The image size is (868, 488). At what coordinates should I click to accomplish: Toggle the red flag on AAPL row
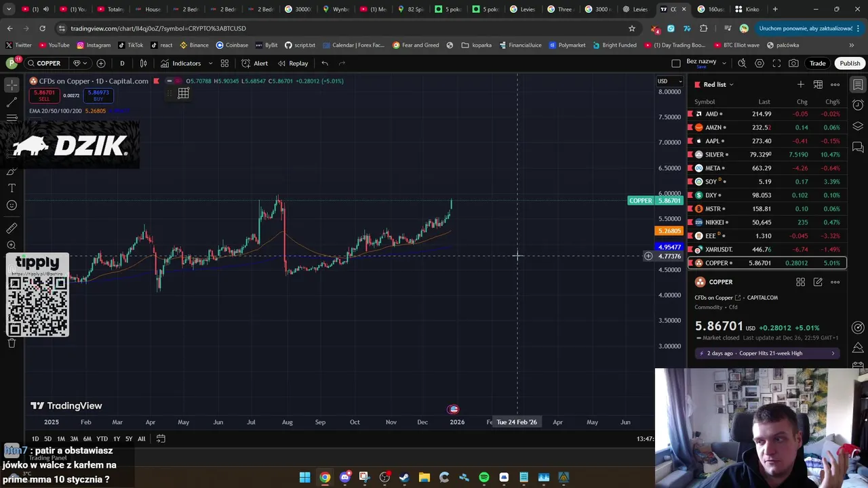point(691,141)
